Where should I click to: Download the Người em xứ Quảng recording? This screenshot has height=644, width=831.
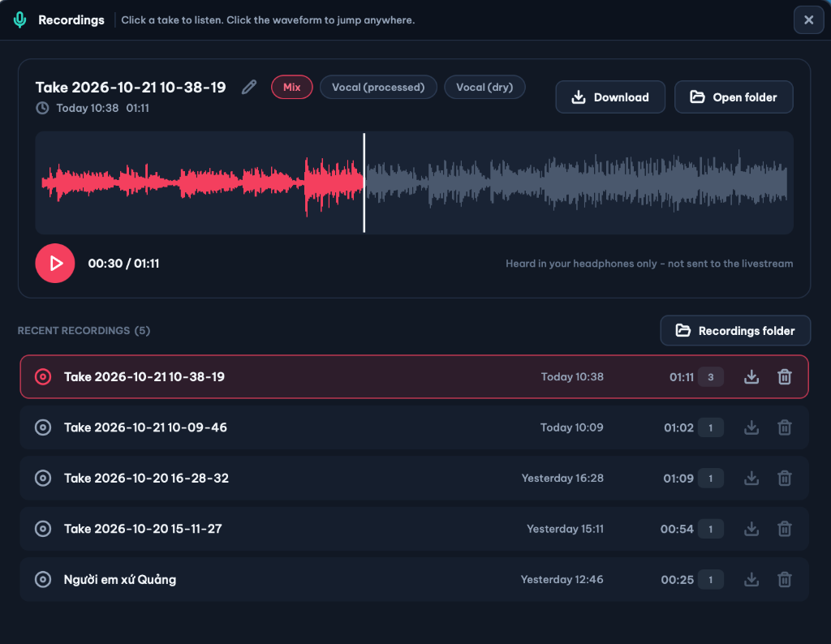tap(751, 579)
